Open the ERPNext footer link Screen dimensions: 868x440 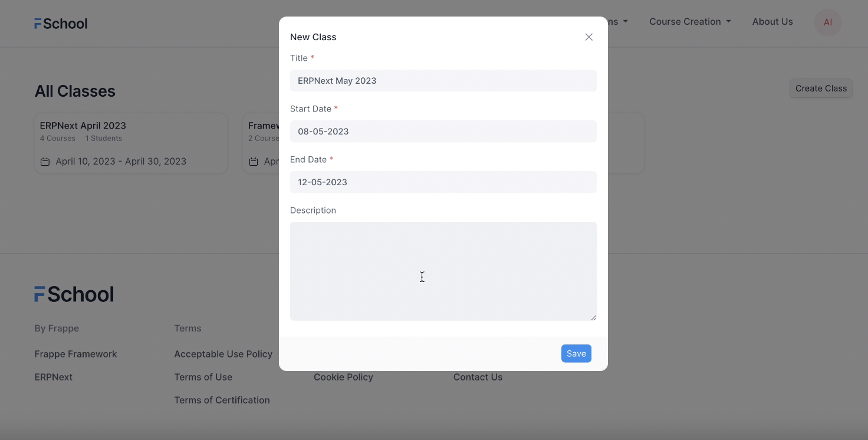click(54, 377)
